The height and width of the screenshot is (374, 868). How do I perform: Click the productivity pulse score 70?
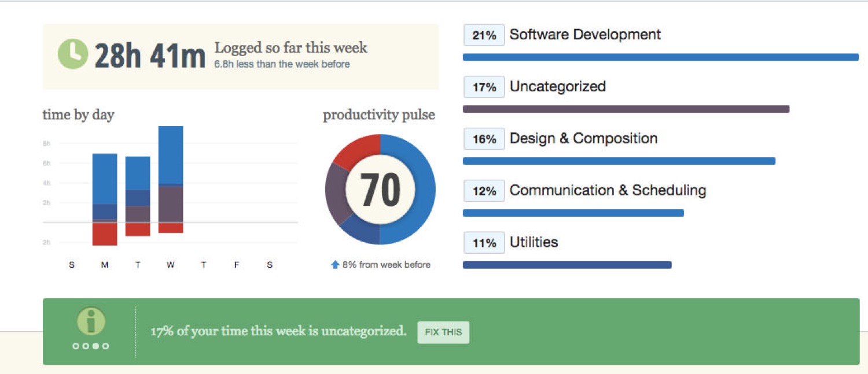point(380,190)
